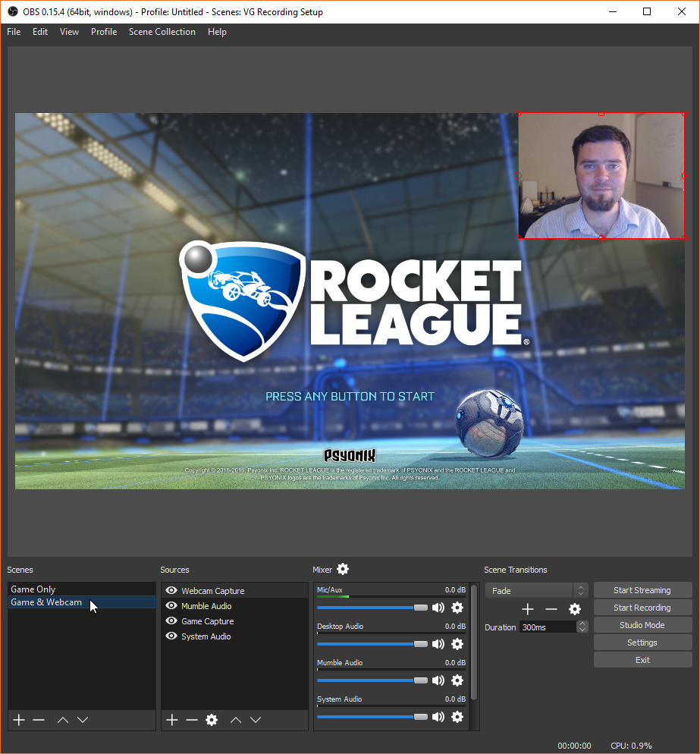Screen dimensions: 700x754
Task: Open System Audio mixer settings gear
Action: point(457,717)
